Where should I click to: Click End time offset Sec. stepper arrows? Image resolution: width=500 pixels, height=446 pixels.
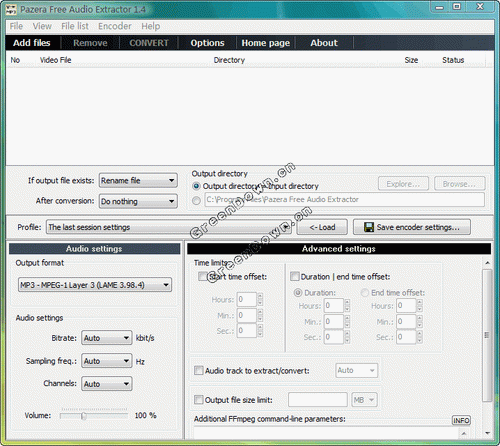coord(419,337)
